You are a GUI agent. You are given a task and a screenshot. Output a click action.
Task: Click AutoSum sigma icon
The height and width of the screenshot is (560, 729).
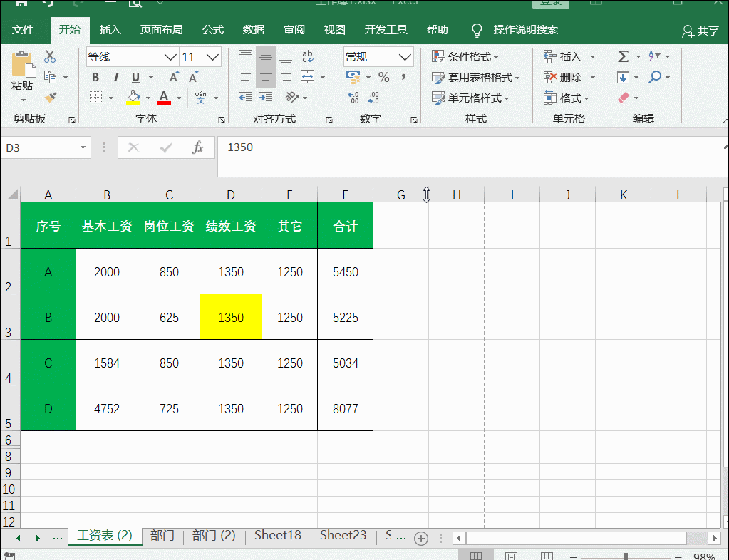623,57
